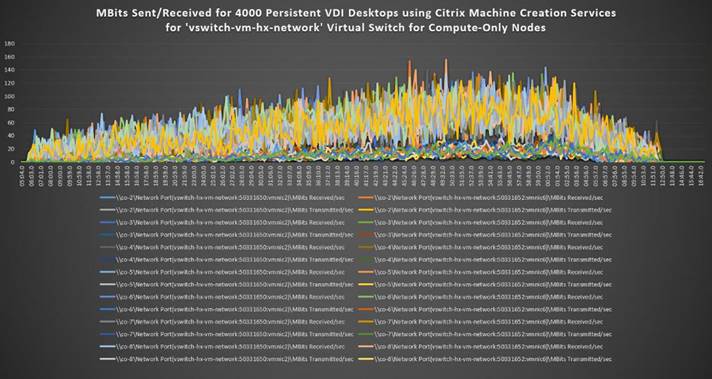Click the yellow line swatch for co-2 vmnic6 Transmitted
Viewport: 712px width, 379px height.
(365, 210)
